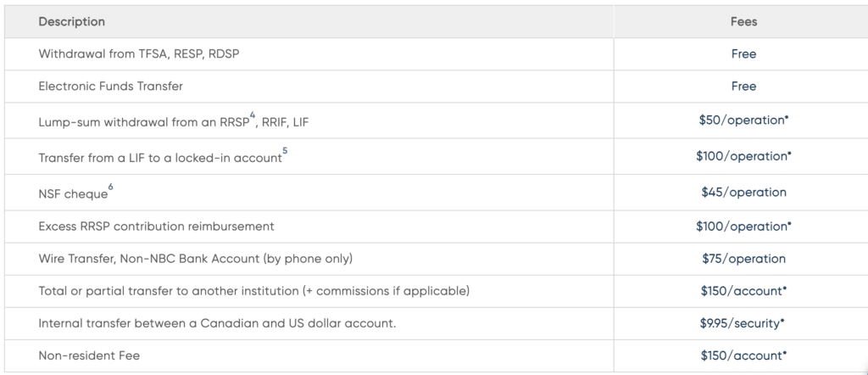
Task: Click the Wire Transfer, Non-NBC Bank Account row
Action: click(x=437, y=259)
